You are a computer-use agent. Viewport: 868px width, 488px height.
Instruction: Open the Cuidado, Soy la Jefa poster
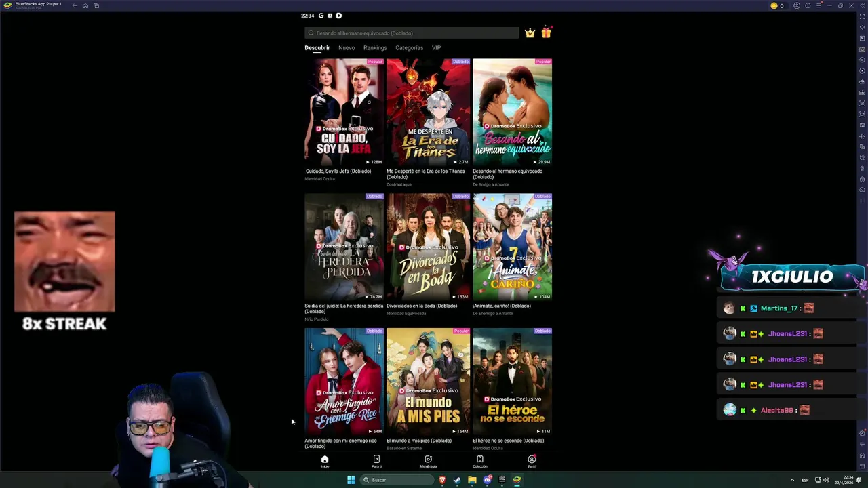pos(344,112)
